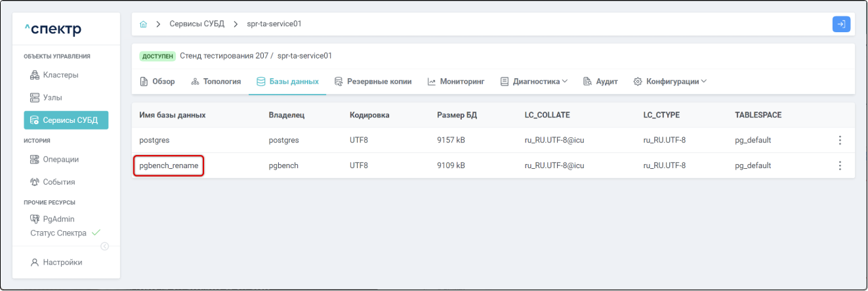
Task: Open the Обзор tab
Action: (157, 81)
